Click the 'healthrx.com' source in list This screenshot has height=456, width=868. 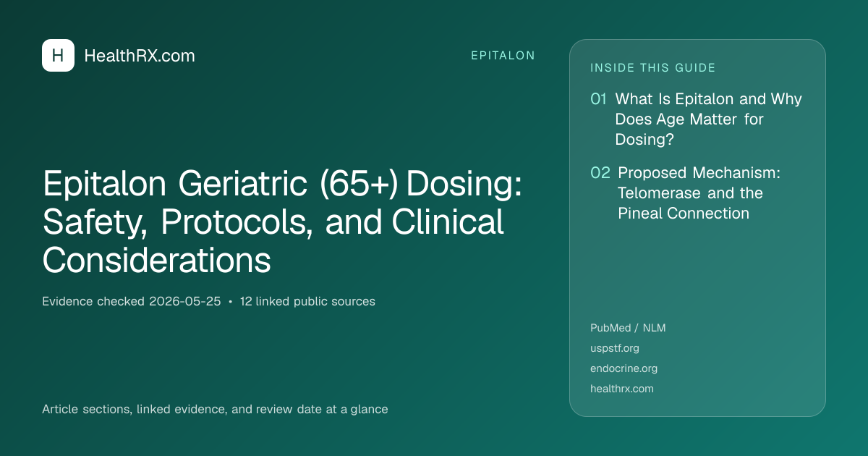tap(622, 389)
